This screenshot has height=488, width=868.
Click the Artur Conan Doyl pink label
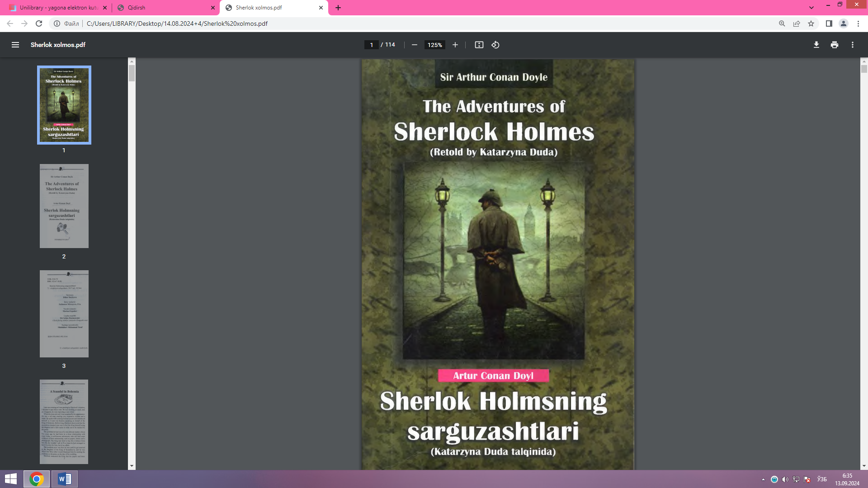click(x=493, y=375)
